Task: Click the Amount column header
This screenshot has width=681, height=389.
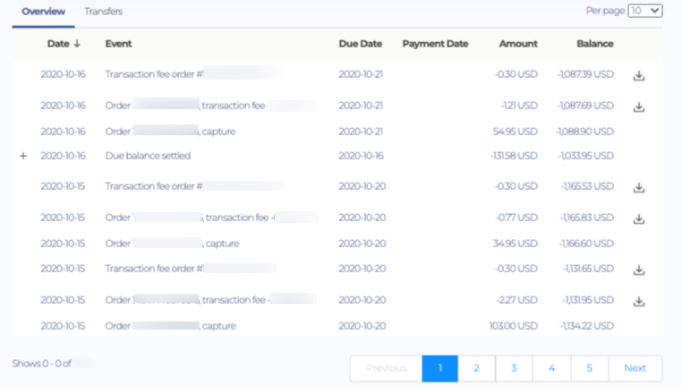Action: click(x=518, y=44)
